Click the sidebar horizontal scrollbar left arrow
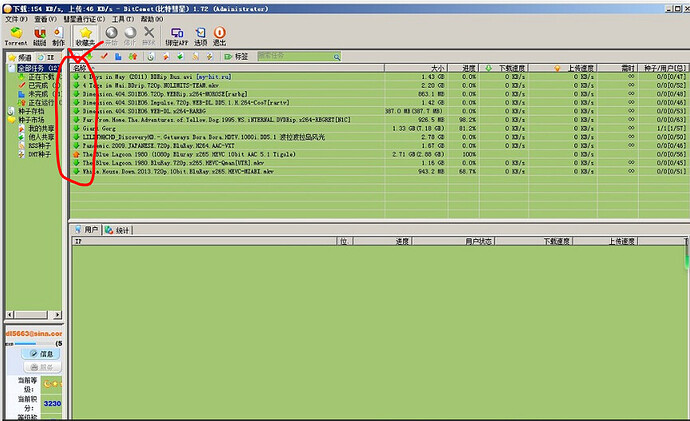The height and width of the screenshot is (421, 690). click(10, 315)
